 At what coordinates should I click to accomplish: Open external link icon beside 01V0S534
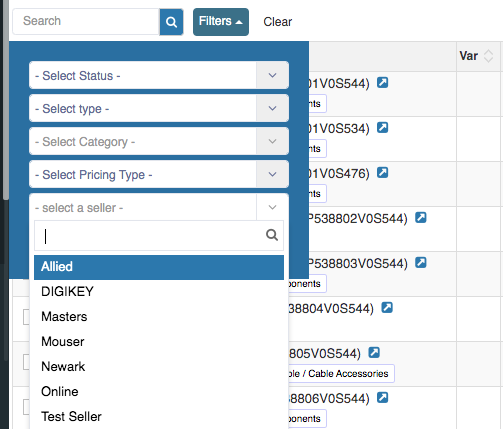[x=382, y=127]
